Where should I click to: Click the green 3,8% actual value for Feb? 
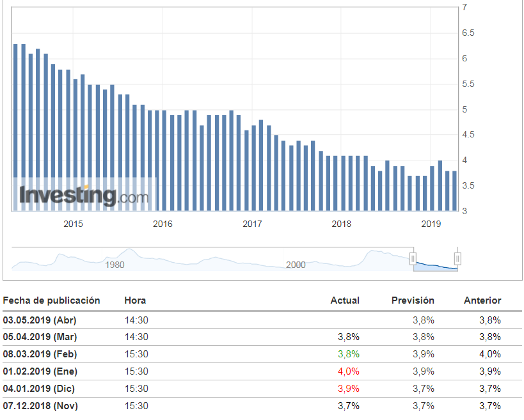(x=348, y=354)
